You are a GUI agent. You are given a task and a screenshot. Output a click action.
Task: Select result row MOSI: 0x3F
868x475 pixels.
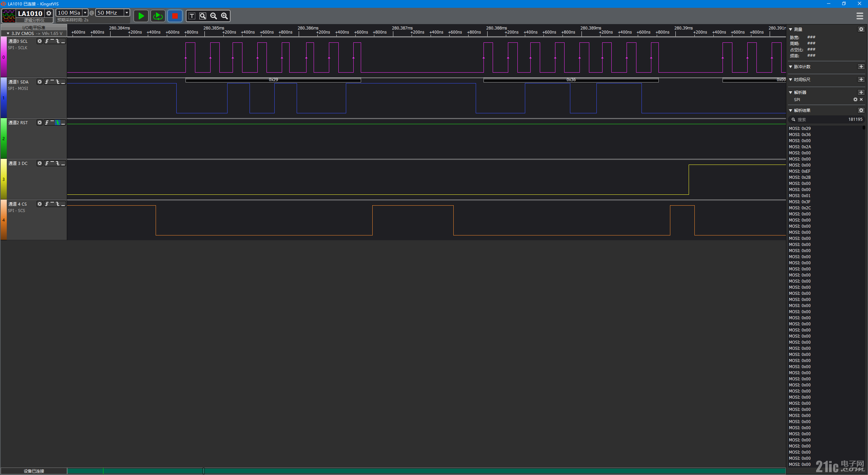click(825, 202)
